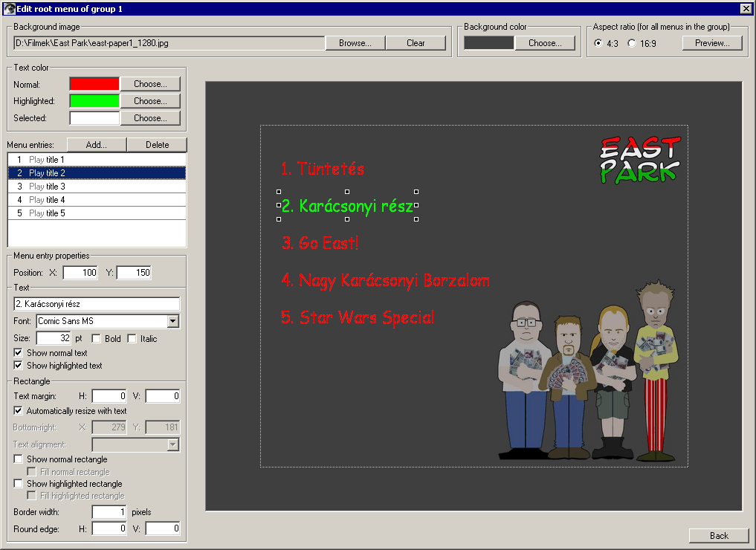Choose the Selected text color

click(x=150, y=117)
